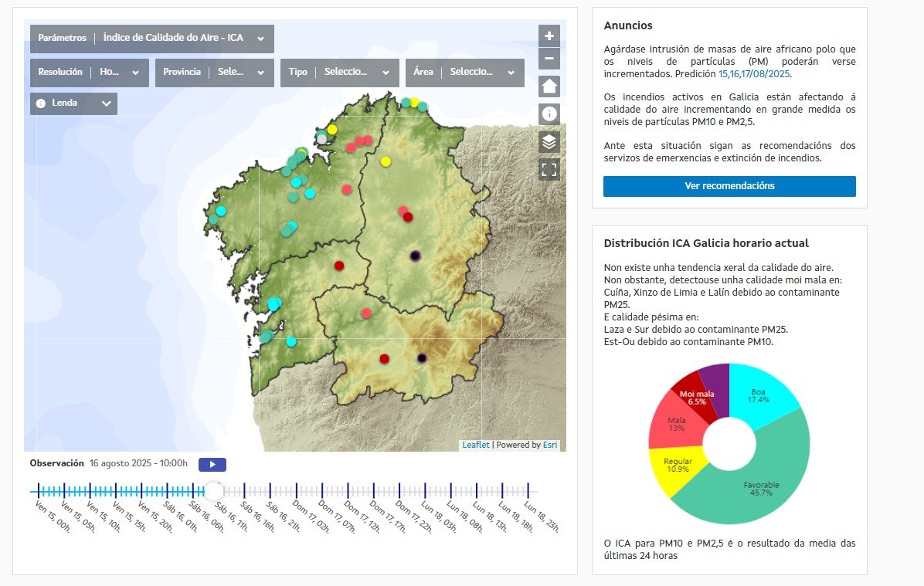Open the map information panel

click(x=549, y=114)
